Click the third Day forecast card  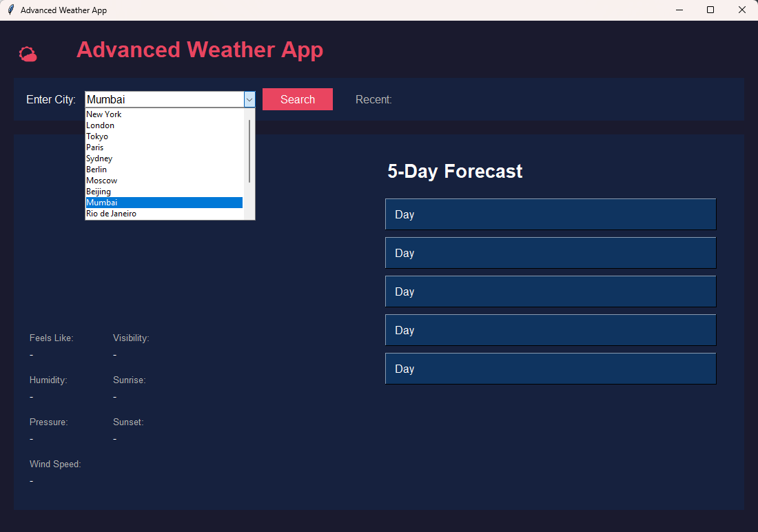[x=550, y=291]
